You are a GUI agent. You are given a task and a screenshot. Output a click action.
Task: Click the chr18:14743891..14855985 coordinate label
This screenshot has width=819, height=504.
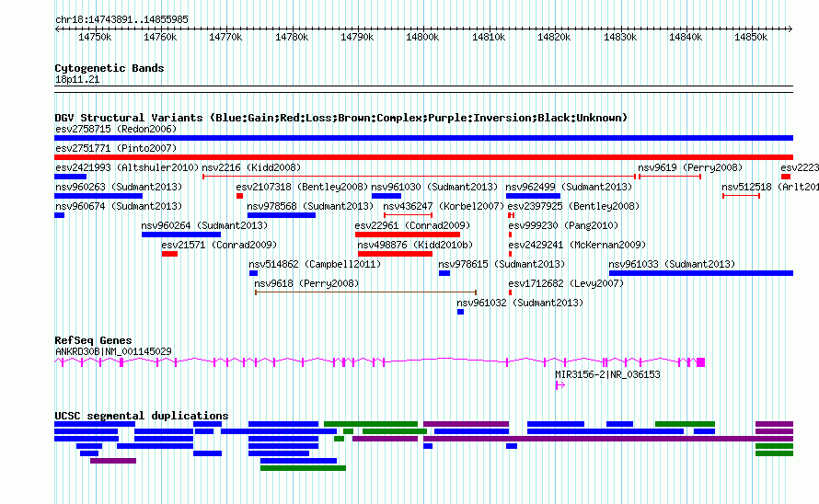(121, 20)
